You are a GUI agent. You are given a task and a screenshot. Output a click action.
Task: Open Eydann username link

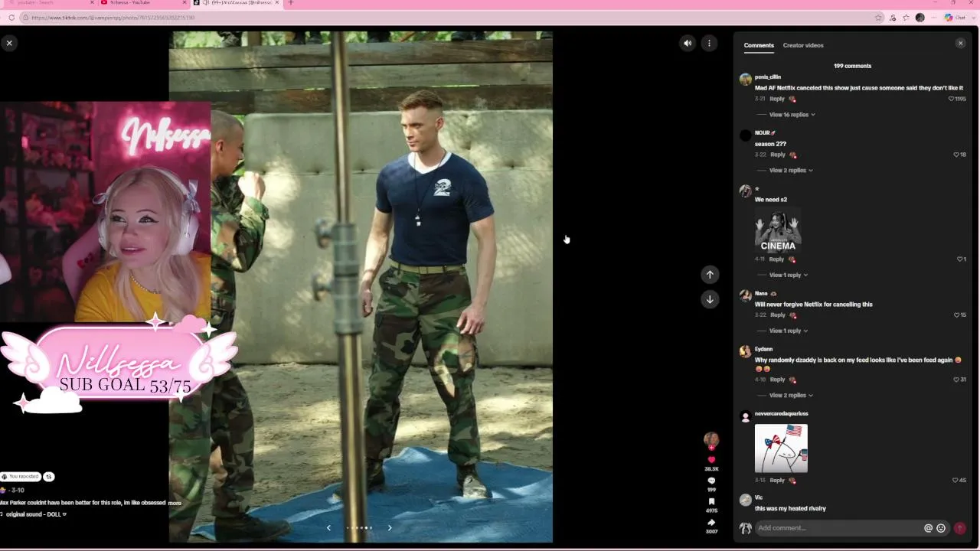click(x=763, y=350)
